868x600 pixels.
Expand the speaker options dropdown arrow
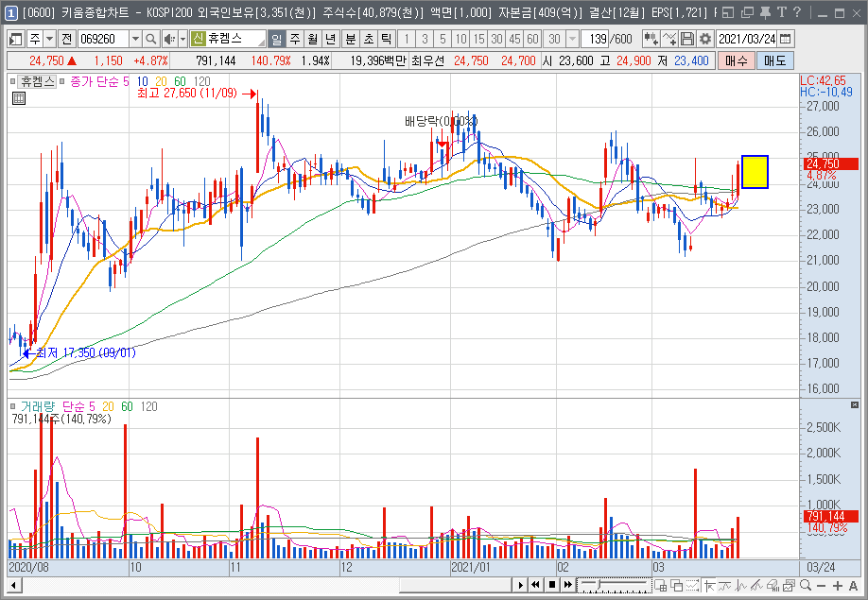[x=182, y=39]
